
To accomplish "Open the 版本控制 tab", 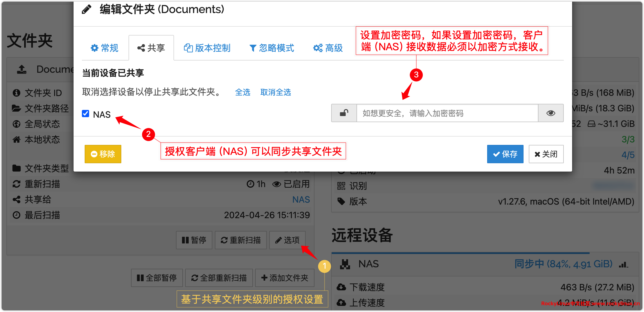I will click(207, 48).
